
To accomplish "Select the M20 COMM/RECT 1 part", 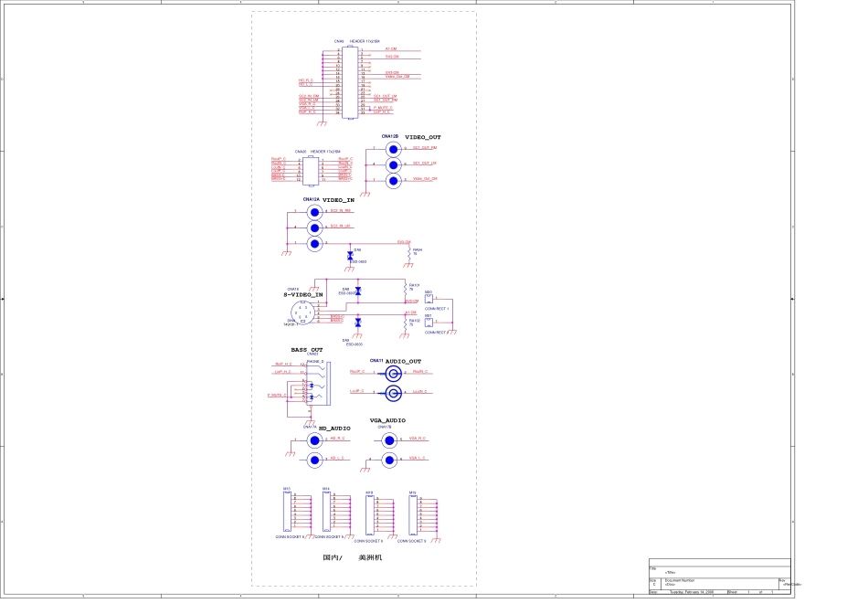I will tap(429, 299).
